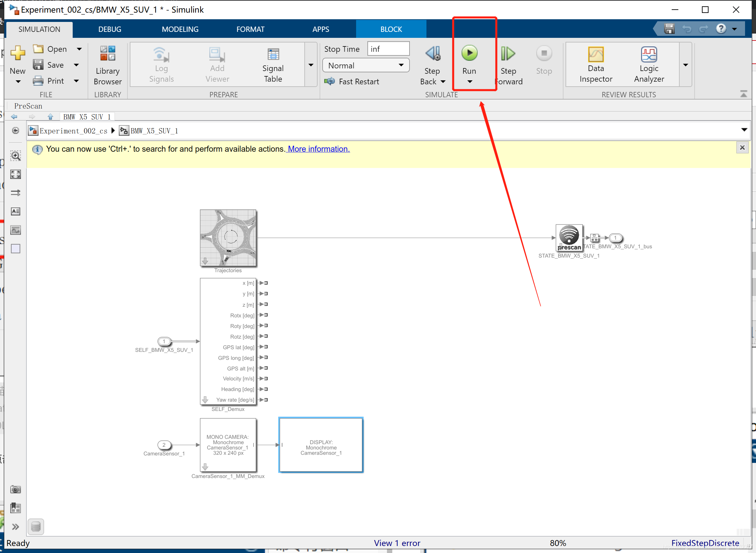Close the yellow notification banner

(x=742, y=148)
